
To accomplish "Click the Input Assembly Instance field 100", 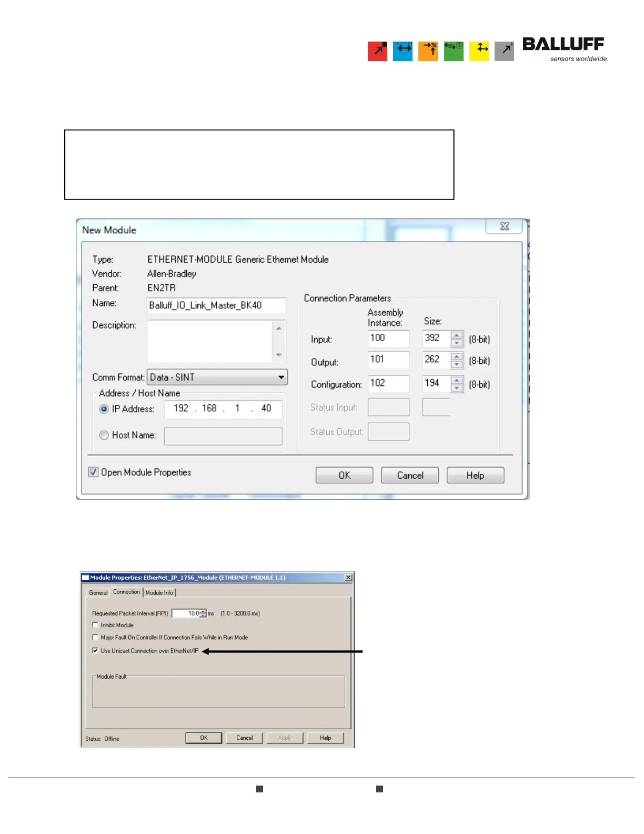I will pos(388,339).
